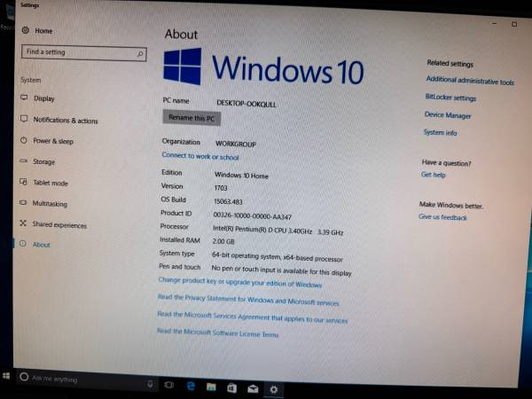The image size is (532, 399).
Task: Click inside the Find a setting search box
Action: (80, 53)
